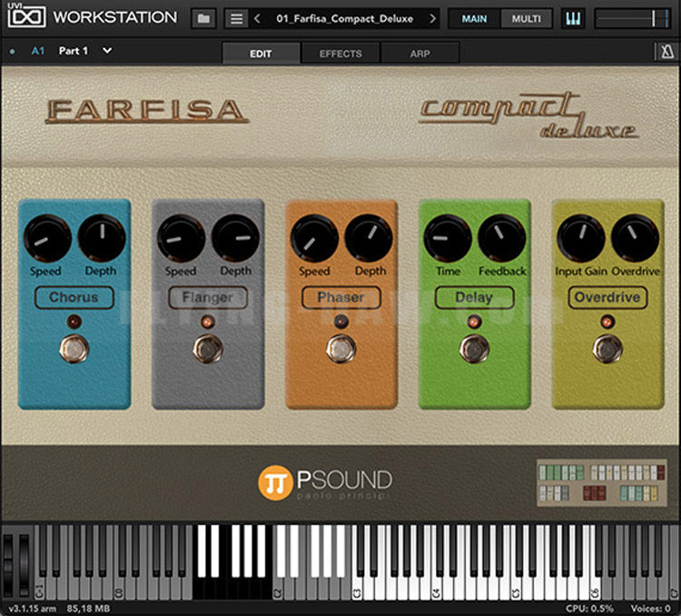
Task: Click the Phaser pedal LED indicator
Action: [341, 323]
